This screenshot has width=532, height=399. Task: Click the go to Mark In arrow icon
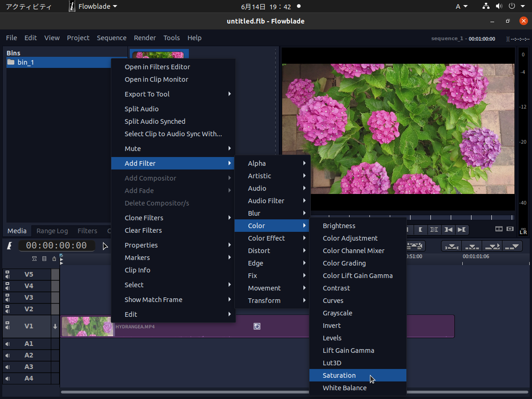pos(448,229)
